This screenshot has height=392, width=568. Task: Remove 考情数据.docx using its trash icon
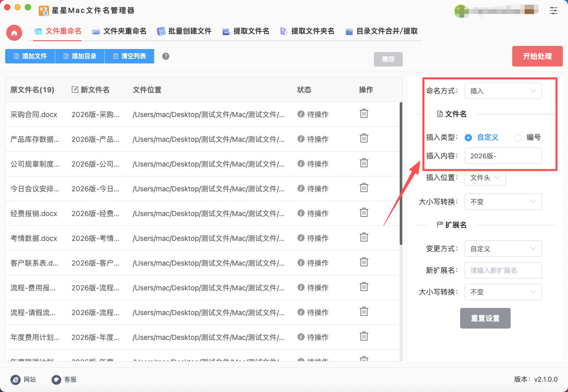(364, 237)
